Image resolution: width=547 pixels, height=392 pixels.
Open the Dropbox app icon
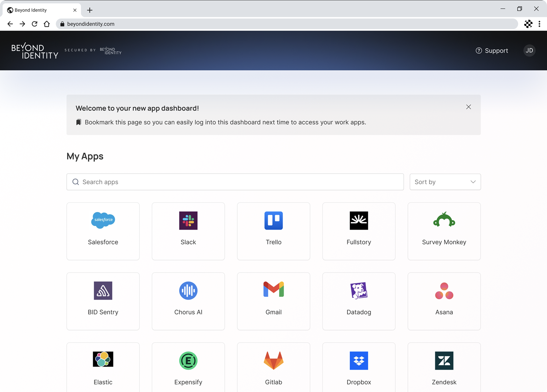(359, 360)
